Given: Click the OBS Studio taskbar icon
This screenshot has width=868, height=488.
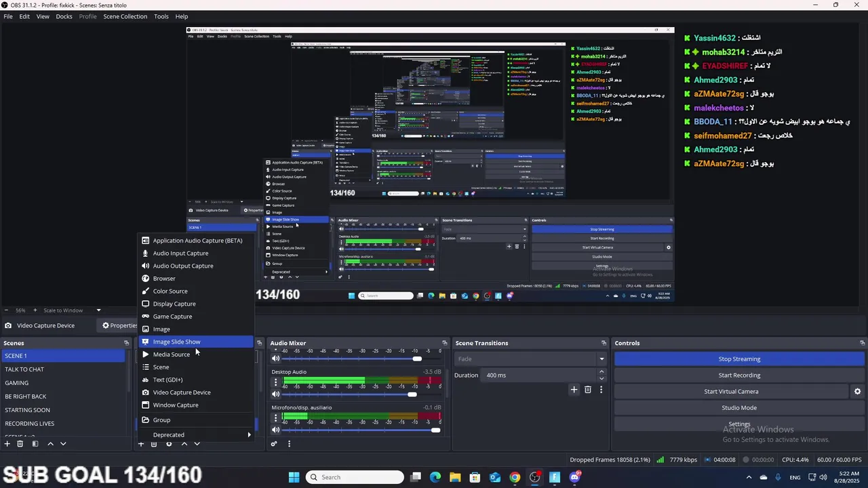Looking at the screenshot, I should click(535, 477).
